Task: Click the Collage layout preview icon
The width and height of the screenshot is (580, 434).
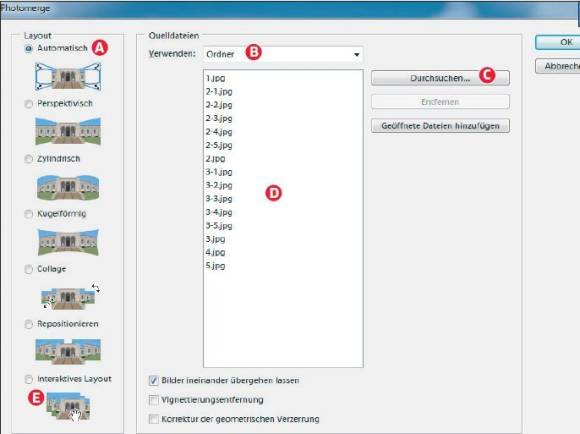Action: [x=70, y=297]
